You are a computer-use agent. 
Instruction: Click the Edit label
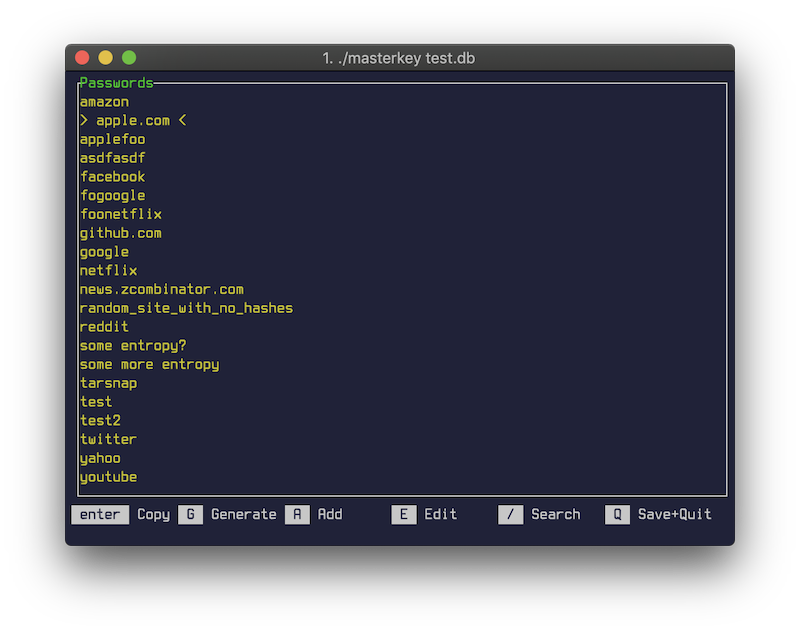point(441,514)
